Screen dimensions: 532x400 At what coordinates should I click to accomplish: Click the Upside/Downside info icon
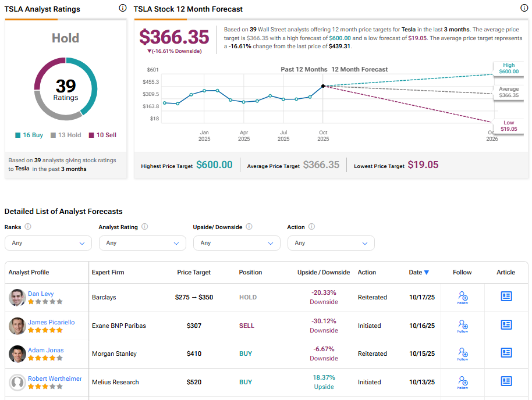tap(249, 227)
